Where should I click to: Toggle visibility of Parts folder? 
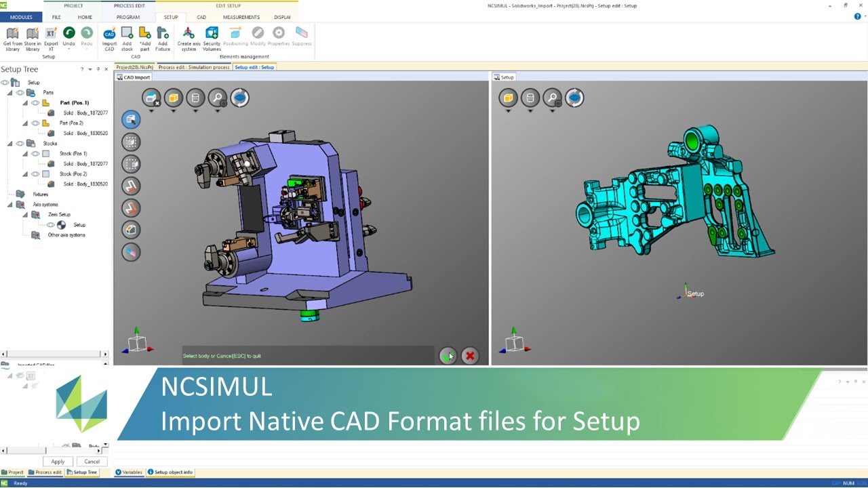pos(20,93)
